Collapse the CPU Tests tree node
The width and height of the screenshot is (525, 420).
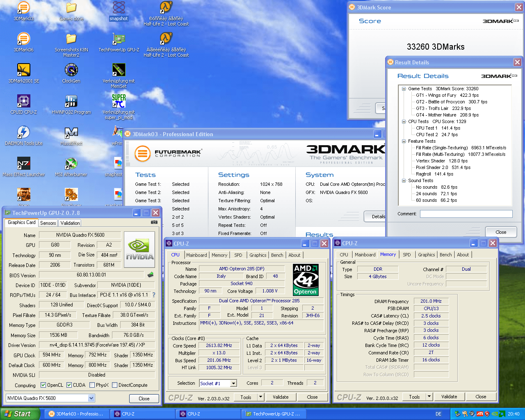(x=404, y=121)
